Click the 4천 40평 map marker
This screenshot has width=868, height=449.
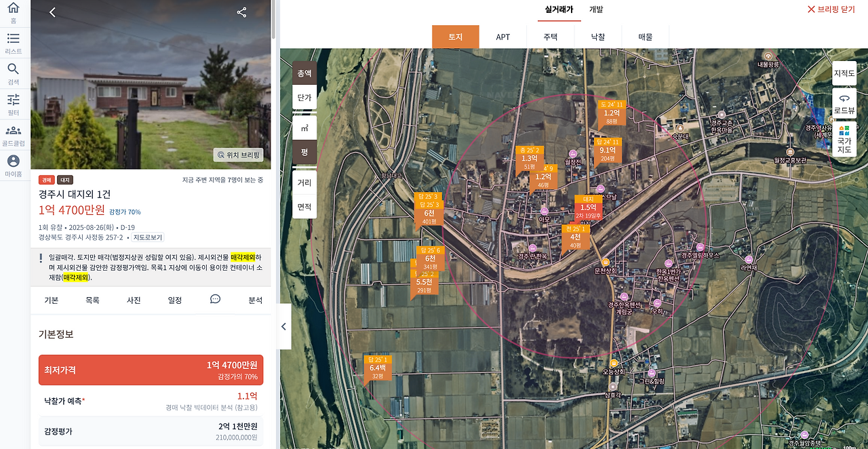575,237
